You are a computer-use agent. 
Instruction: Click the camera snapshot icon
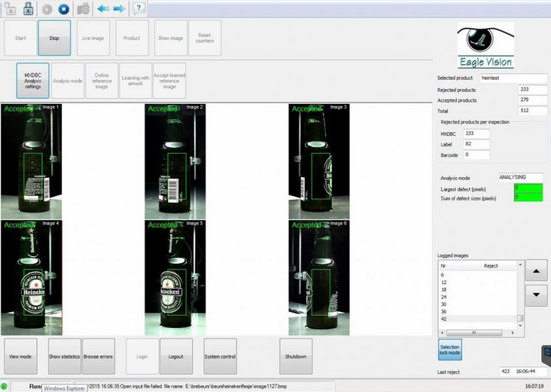[83, 9]
